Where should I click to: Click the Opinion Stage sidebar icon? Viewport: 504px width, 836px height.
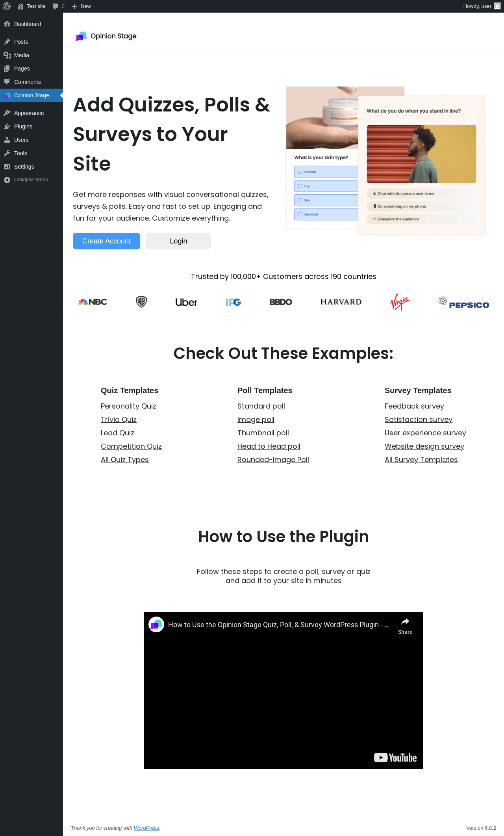(7, 95)
